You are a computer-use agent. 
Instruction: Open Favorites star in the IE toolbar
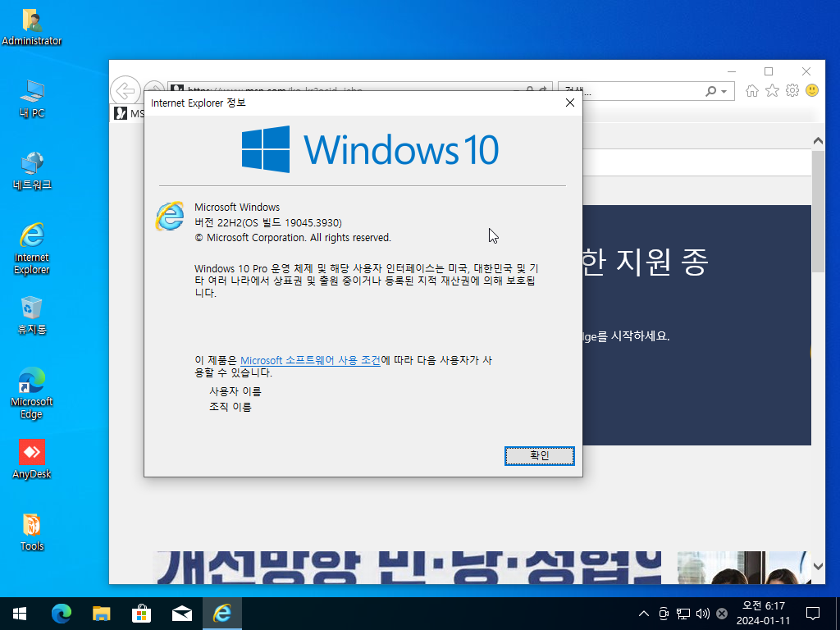coord(772,91)
